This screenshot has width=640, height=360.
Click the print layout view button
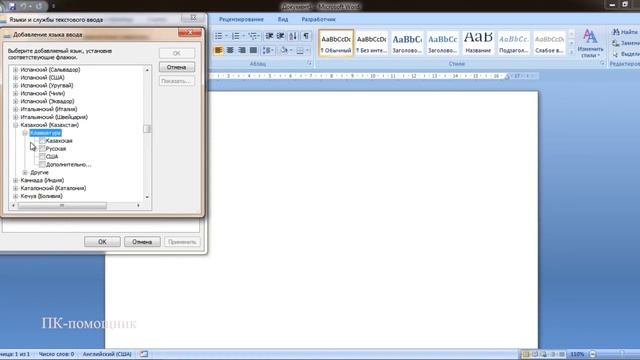click(x=526, y=354)
